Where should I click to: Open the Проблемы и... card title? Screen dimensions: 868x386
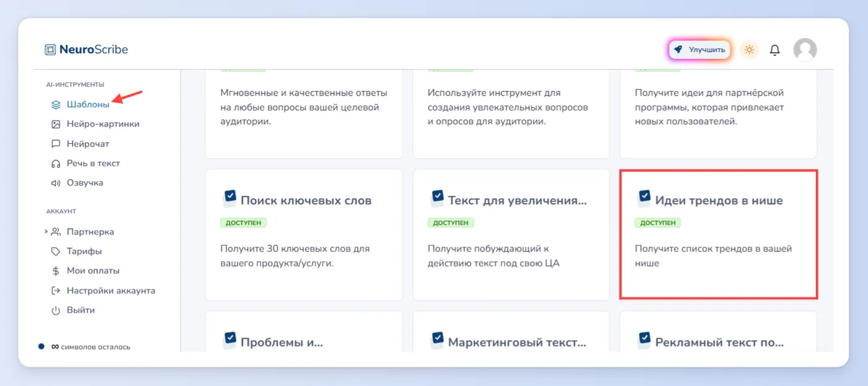(282, 342)
